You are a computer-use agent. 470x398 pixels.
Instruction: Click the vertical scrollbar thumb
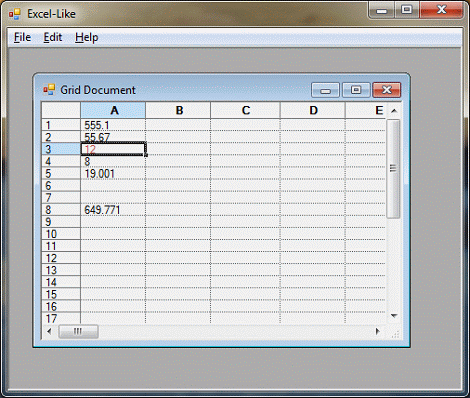point(394,169)
